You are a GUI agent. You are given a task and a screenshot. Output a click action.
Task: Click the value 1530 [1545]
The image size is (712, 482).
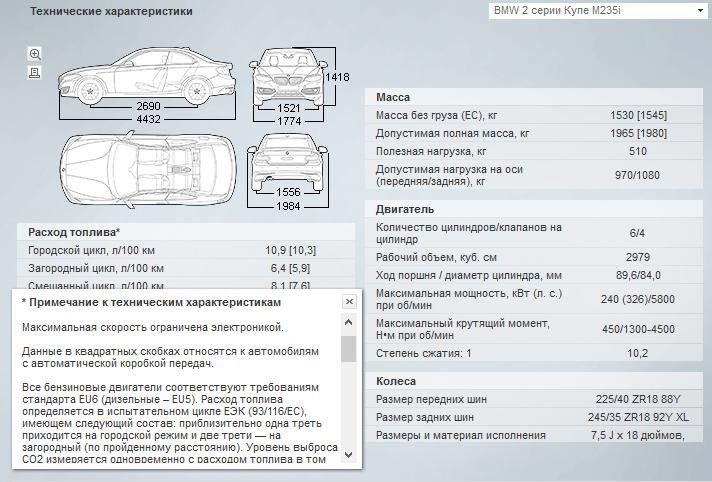pos(638,115)
